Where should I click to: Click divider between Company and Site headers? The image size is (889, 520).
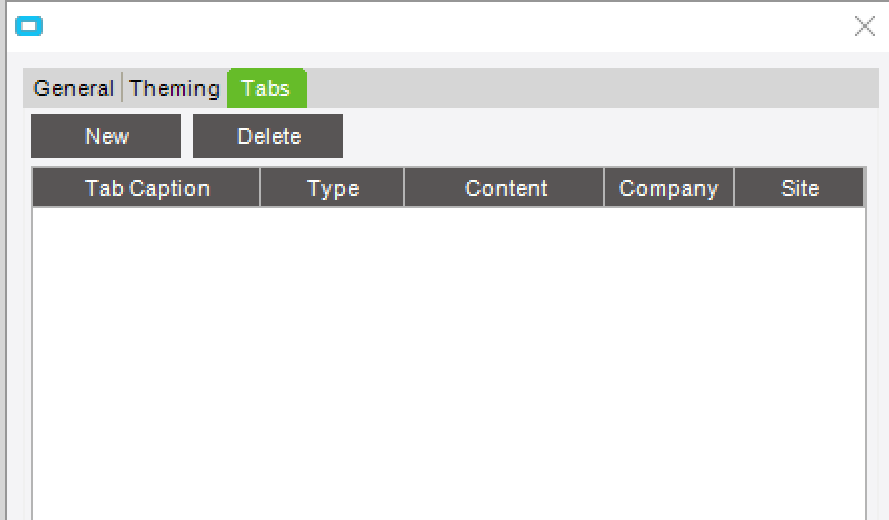[734, 188]
